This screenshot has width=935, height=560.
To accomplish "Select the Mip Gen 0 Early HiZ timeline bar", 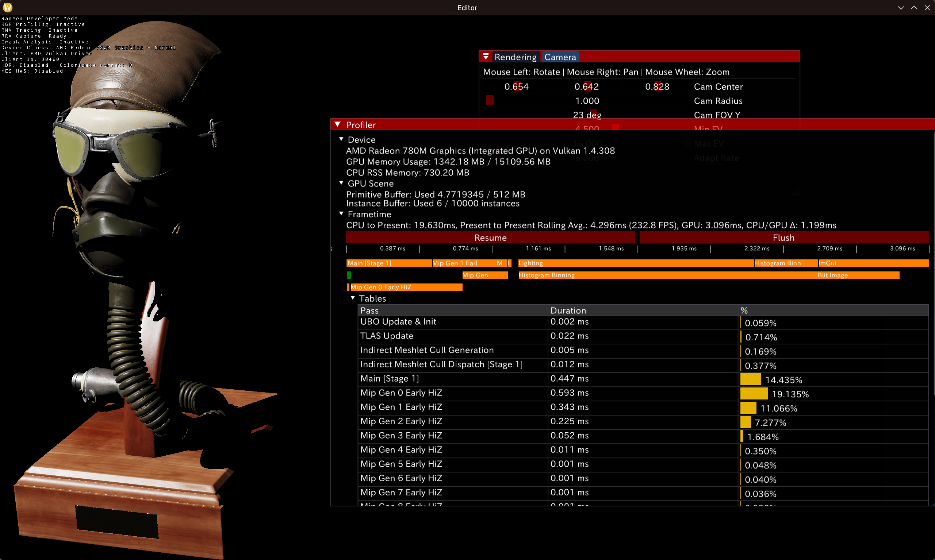I will pos(406,287).
